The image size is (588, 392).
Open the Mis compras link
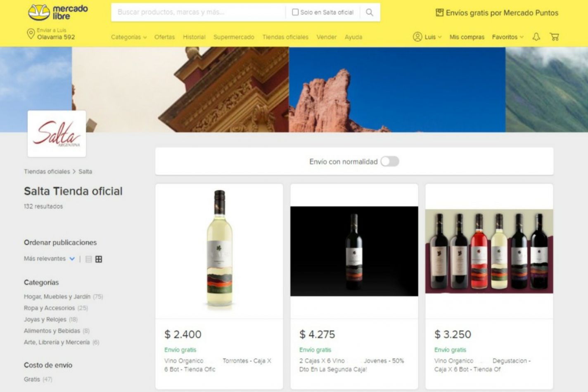(467, 37)
